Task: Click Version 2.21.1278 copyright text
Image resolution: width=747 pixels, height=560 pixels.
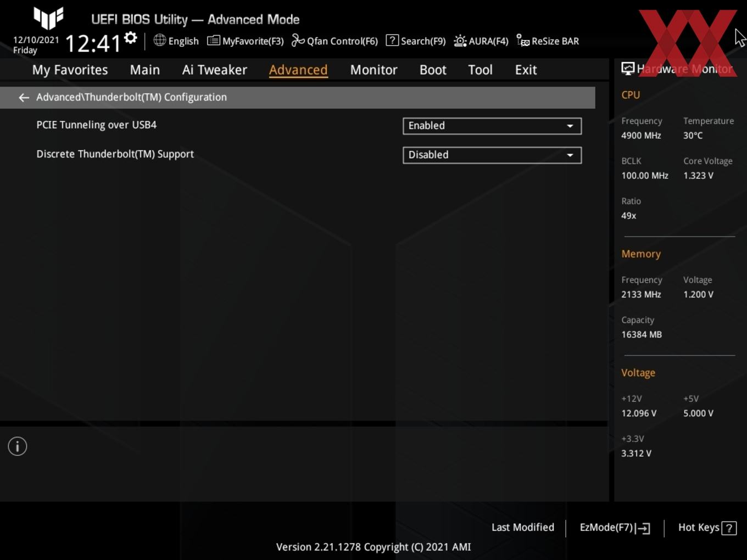Action: point(374,547)
